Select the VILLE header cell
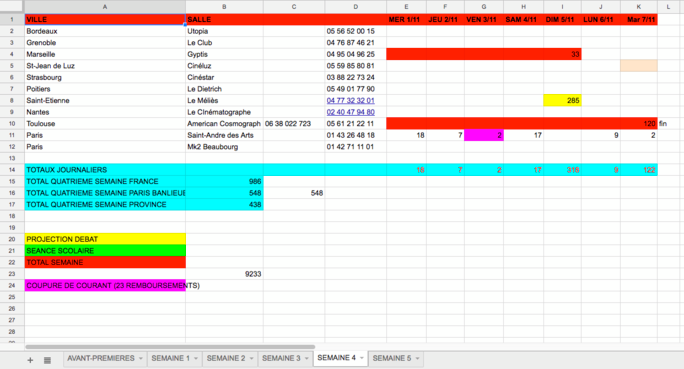Viewport: 684px width, 369px height. point(105,19)
